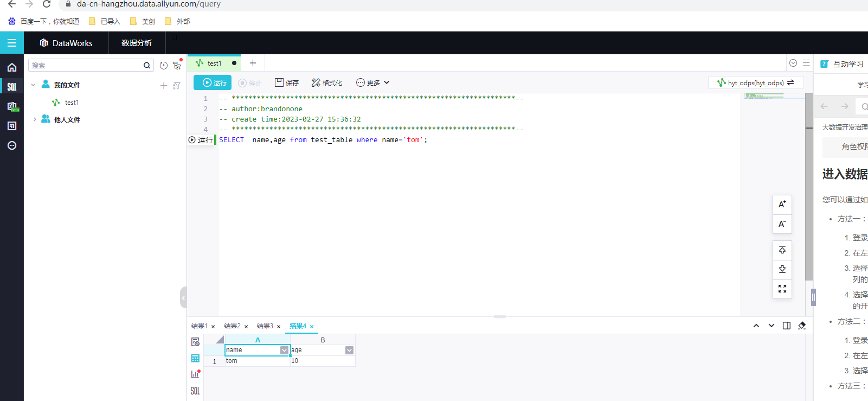Image resolution: width=868 pixels, height=401 pixels.
Task: Show the results table grid view
Action: 195,358
